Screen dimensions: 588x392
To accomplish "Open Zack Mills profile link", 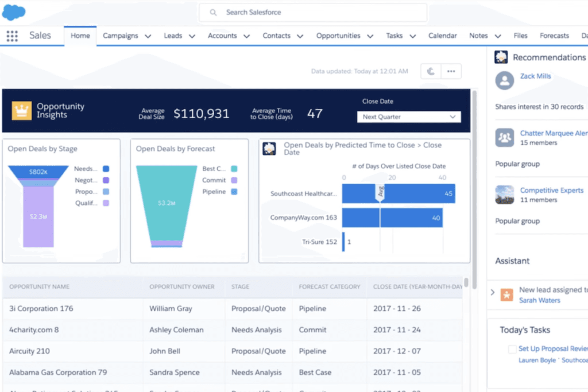I will click(x=535, y=76).
